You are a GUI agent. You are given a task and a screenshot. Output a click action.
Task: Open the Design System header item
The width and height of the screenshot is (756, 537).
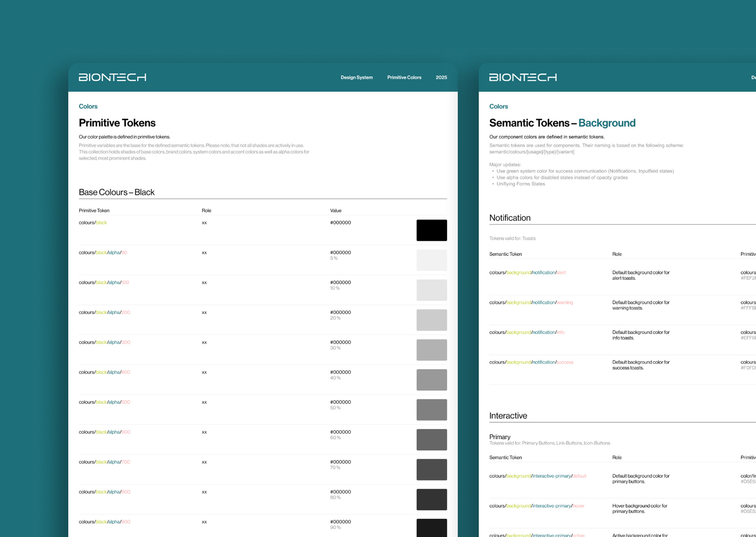pos(356,78)
